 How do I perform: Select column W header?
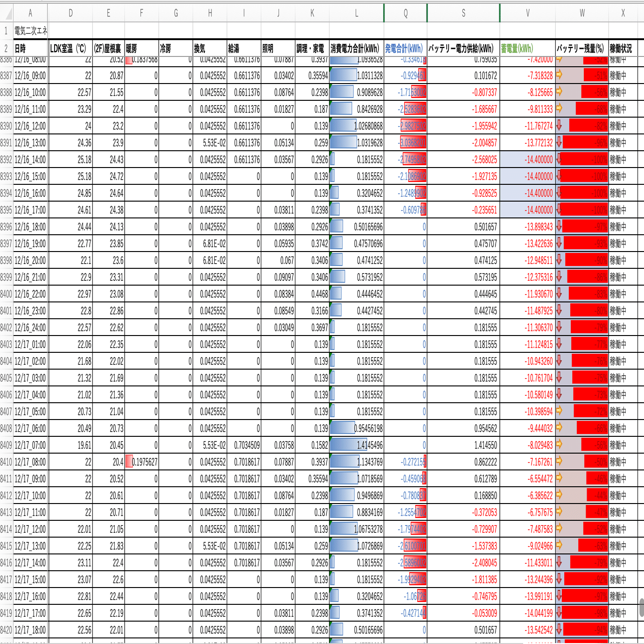point(582,13)
